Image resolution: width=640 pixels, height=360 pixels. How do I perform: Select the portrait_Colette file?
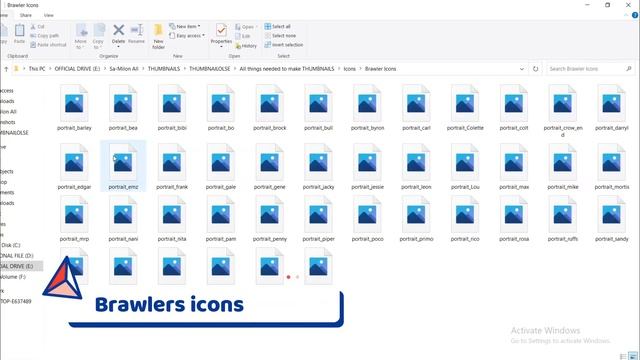pyautogui.click(x=465, y=108)
